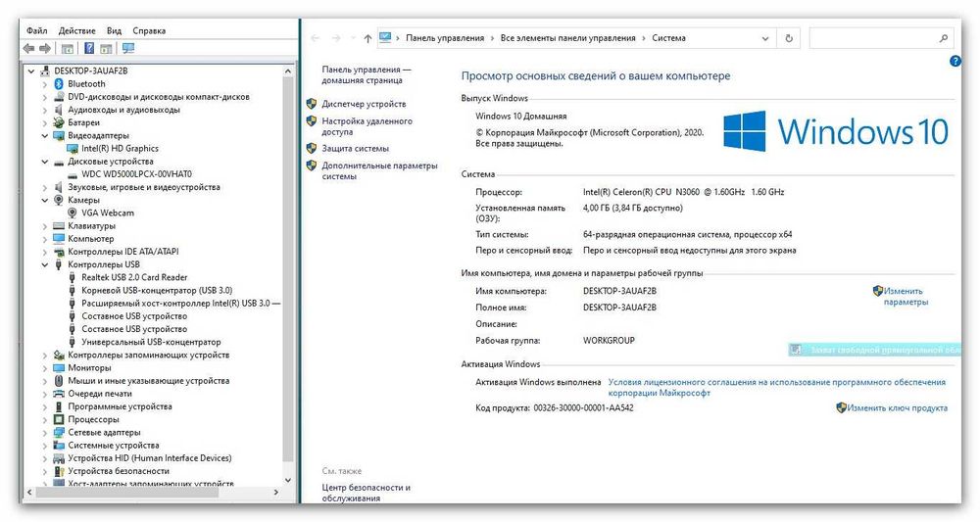The width and height of the screenshot is (980, 522).
Task: Collapse the Дисковые устройства node
Action: [44, 162]
